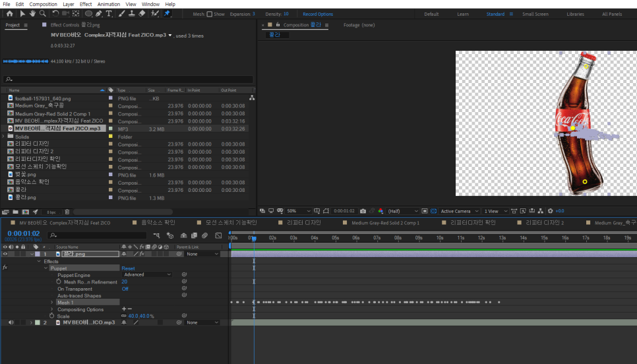Click the composition flowchart icon in viewer
This screenshot has height=364, width=637.
point(540,211)
